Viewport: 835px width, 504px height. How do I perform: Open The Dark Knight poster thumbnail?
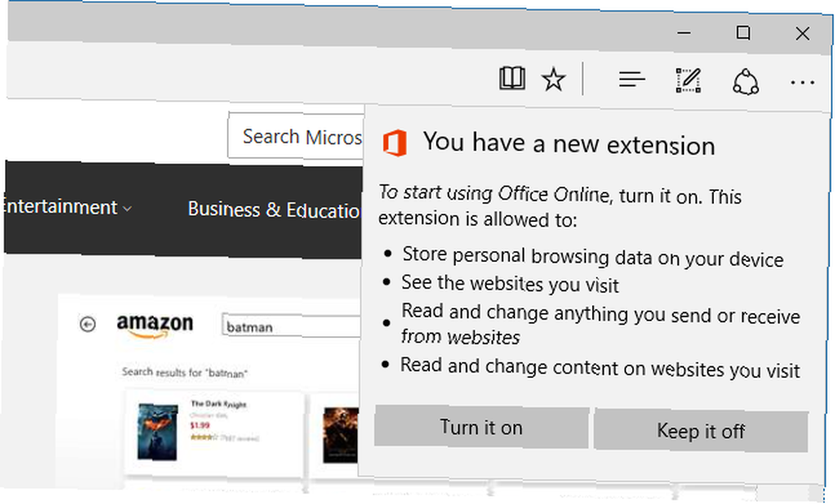157,431
